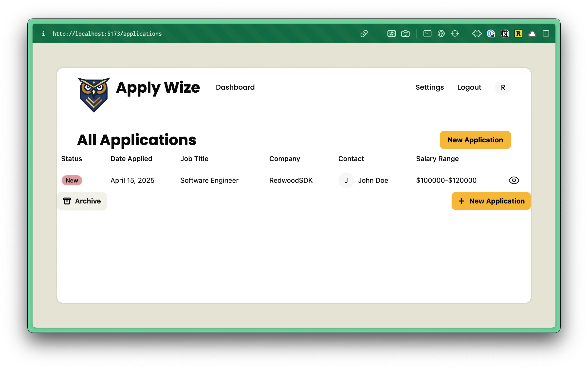Open the terminal console icon
Image resolution: width=588 pixels, height=369 pixels.
[x=427, y=34]
